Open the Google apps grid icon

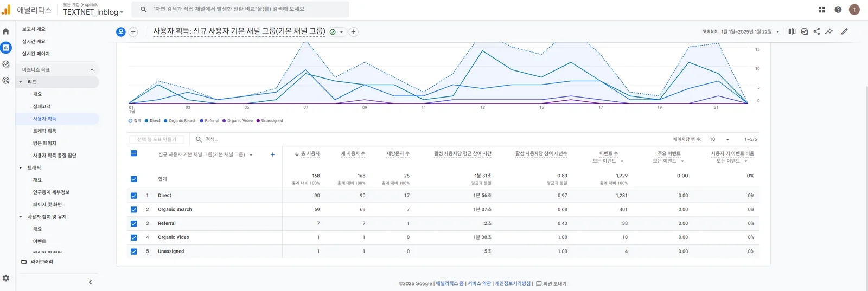(821, 9)
